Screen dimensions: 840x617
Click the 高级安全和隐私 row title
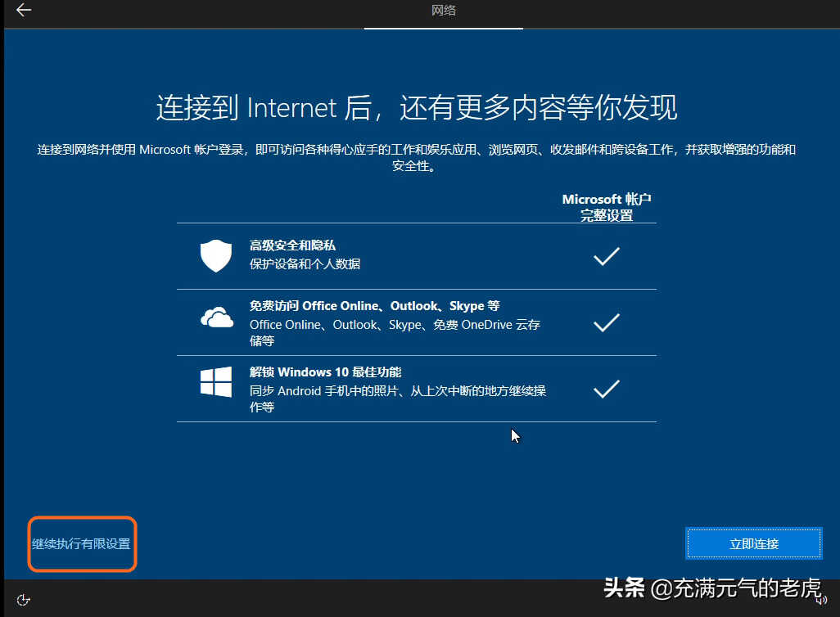(292, 245)
